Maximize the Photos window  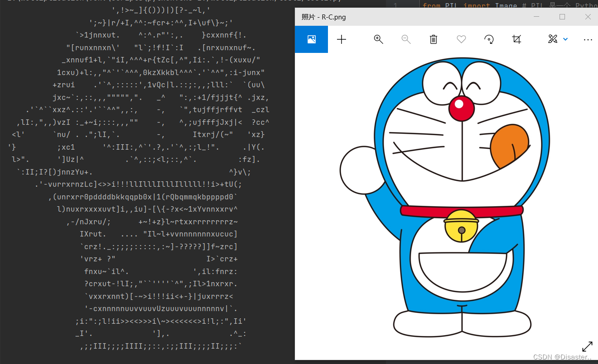(562, 17)
